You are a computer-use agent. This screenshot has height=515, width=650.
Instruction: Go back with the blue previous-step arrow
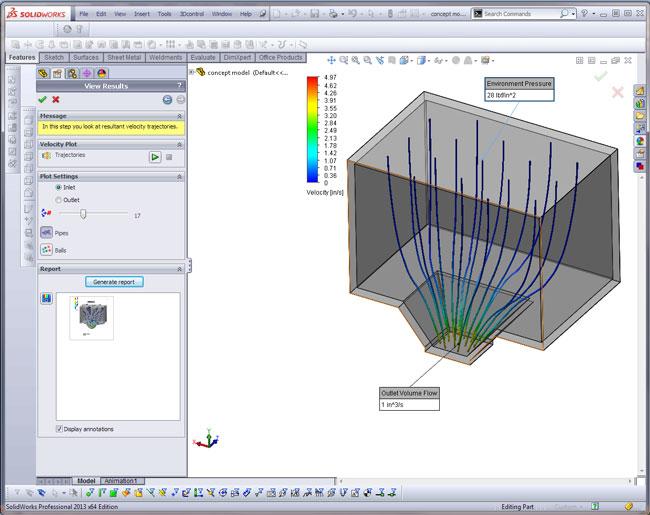pyautogui.click(x=166, y=99)
